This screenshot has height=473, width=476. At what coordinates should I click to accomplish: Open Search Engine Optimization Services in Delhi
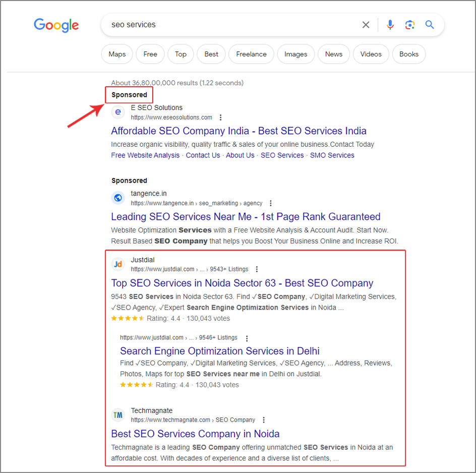click(220, 351)
